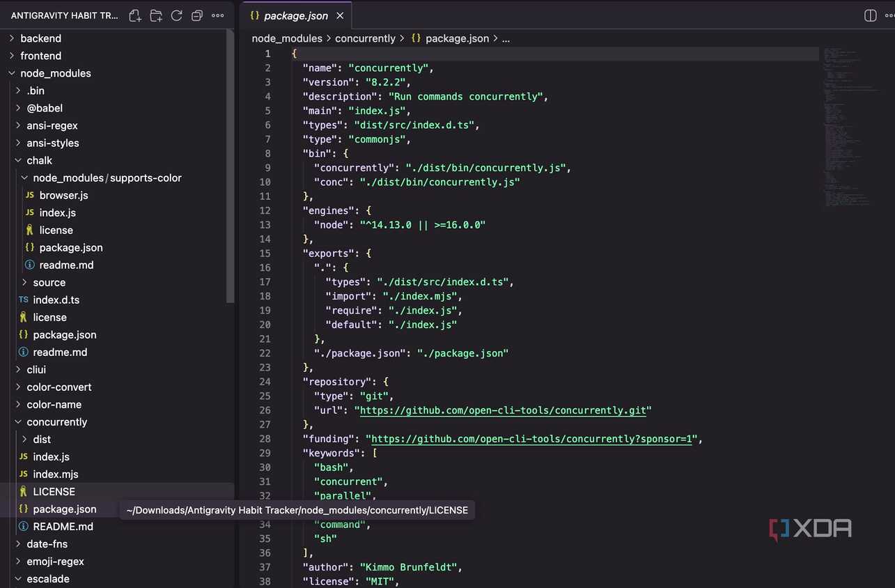Collapse all folders in explorer

(197, 15)
